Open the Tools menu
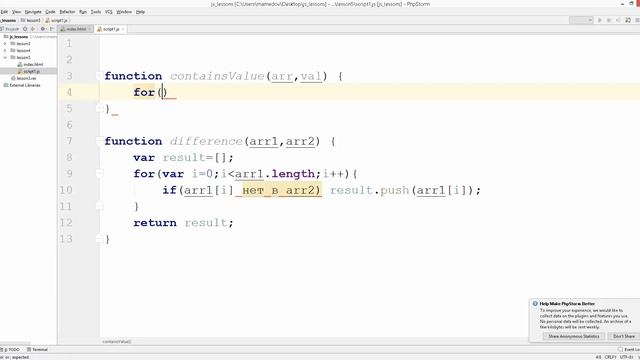This screenshot has height=360, width=640. [96, 12]
